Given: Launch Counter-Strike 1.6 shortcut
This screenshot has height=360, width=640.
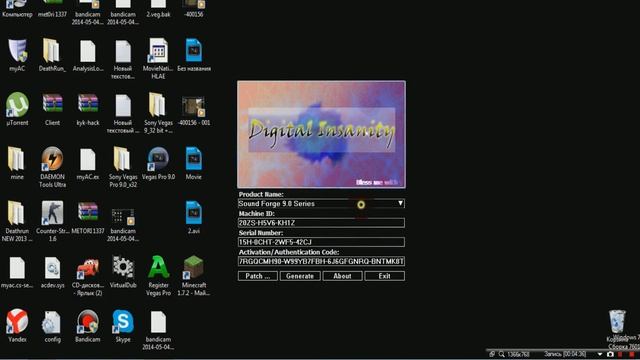Looking at the screenshot, I should [52, 213].
